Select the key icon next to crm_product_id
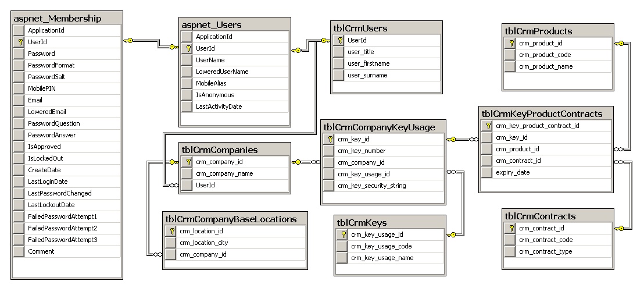Viewport: 644px width, 288px height. click(510, 43)
